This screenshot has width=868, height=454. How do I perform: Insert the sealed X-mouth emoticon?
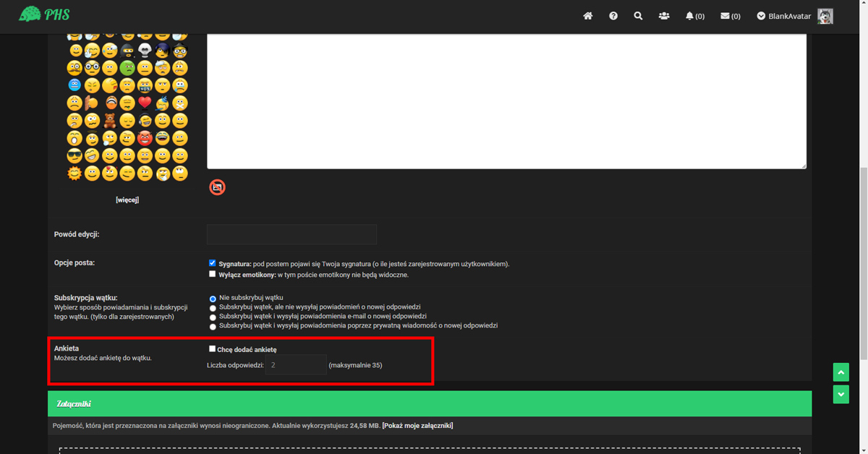(x=180, y=103)
